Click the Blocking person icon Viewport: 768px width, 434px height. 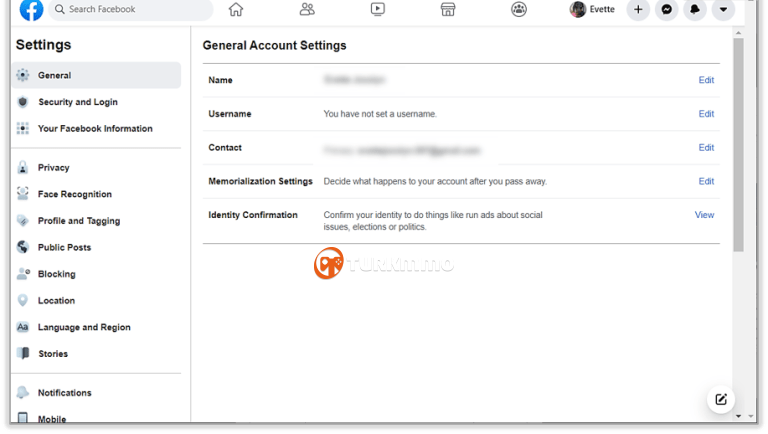[23, 274]
